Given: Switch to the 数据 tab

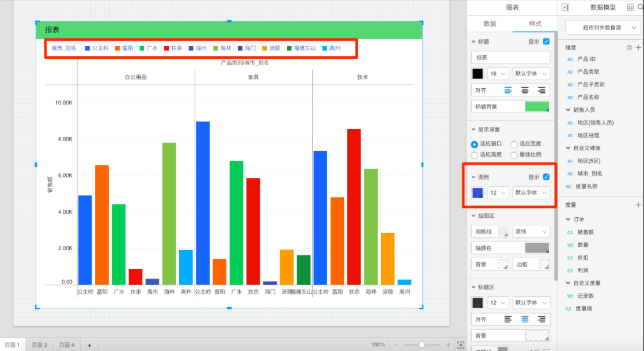Looking at the screenshot, I should tap(490, 24).
